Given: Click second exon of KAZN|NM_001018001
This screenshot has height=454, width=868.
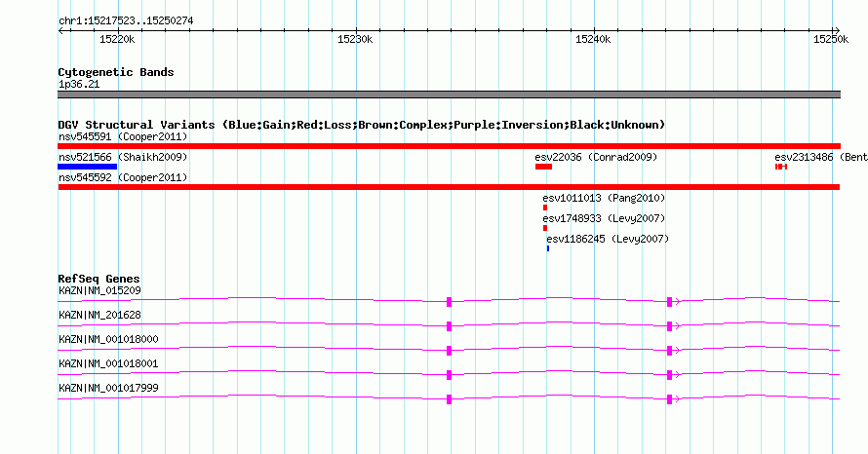Looking at the screenshot, I should coord(669,375).
